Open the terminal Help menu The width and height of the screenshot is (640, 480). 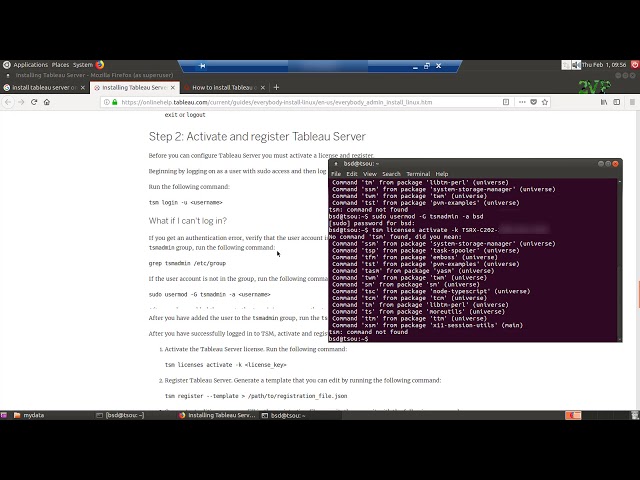pyautogui.click(x=442, y=174)
